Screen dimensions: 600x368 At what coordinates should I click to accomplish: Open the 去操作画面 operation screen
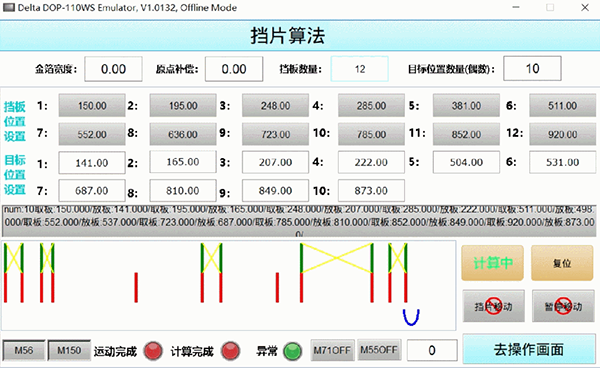click(x=529, y=349)
